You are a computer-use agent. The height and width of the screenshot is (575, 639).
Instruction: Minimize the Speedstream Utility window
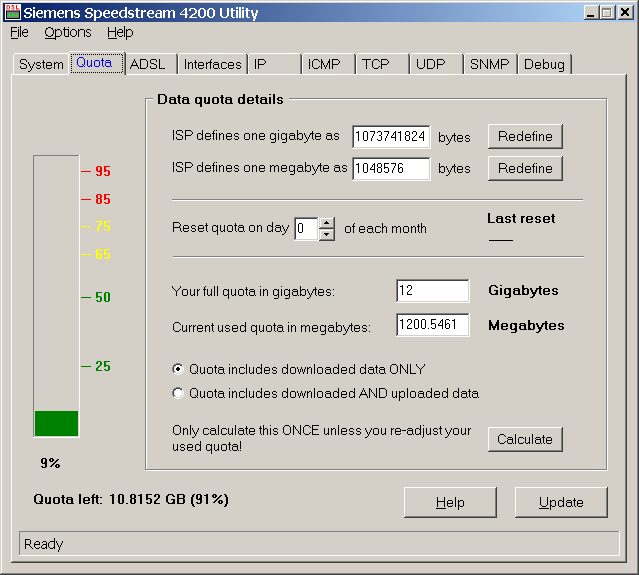point(591,13)
